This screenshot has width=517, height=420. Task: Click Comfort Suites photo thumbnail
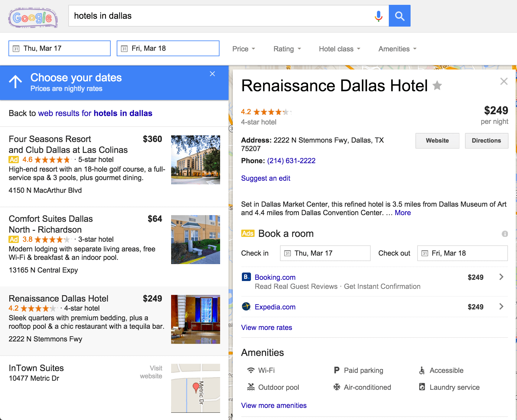[195, 240]
